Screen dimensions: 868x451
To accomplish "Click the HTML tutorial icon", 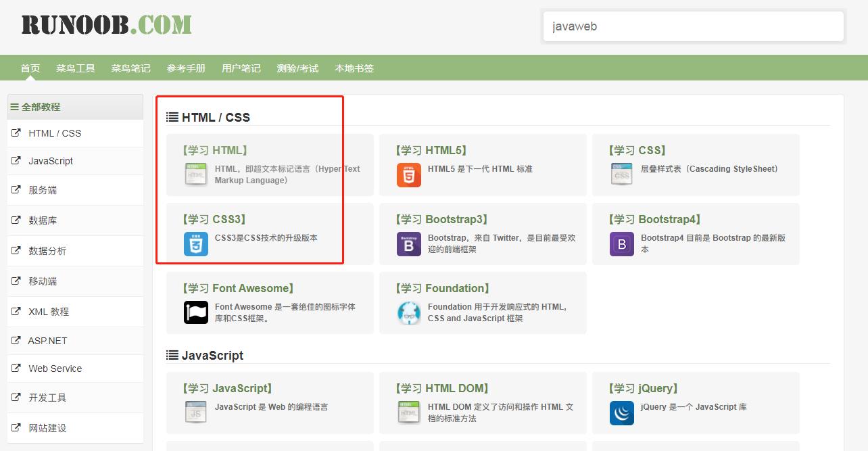I will [196, 174].
